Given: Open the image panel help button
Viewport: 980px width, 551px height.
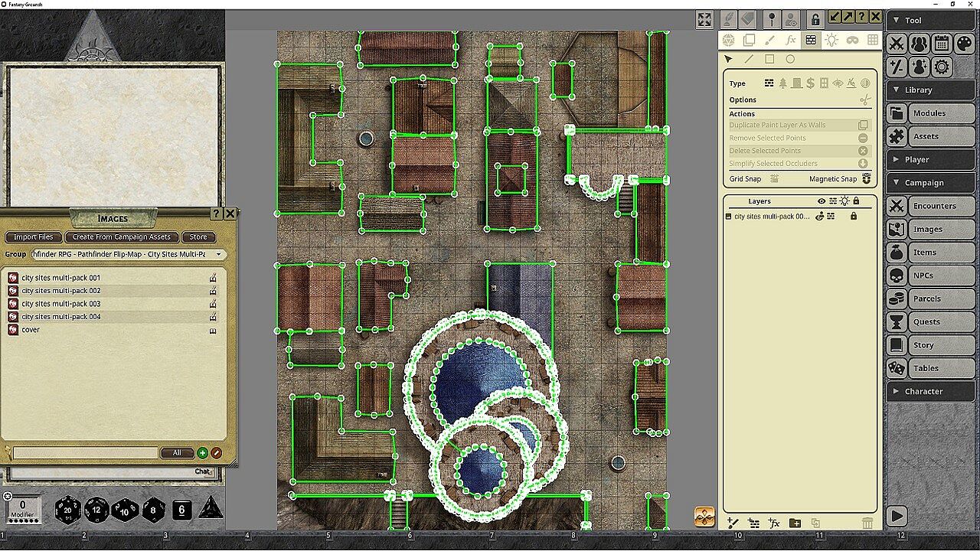Looking at the screenshot, I should click(x=861, y=17).
